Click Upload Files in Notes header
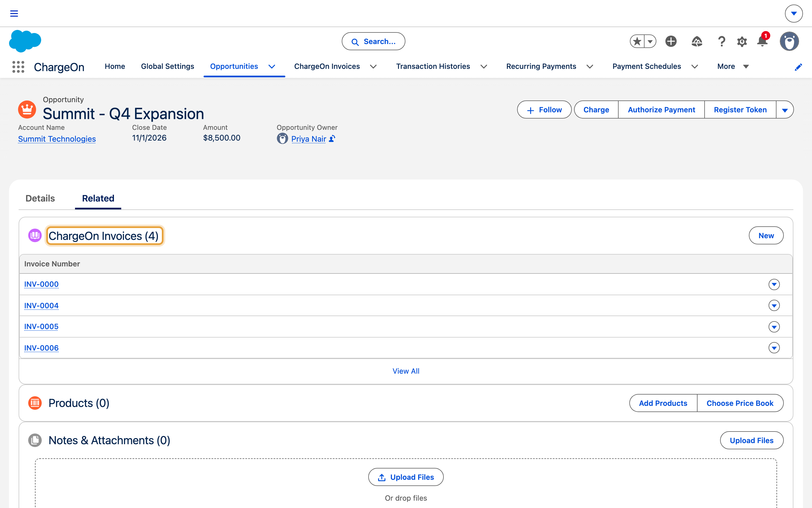 point(752,440)
